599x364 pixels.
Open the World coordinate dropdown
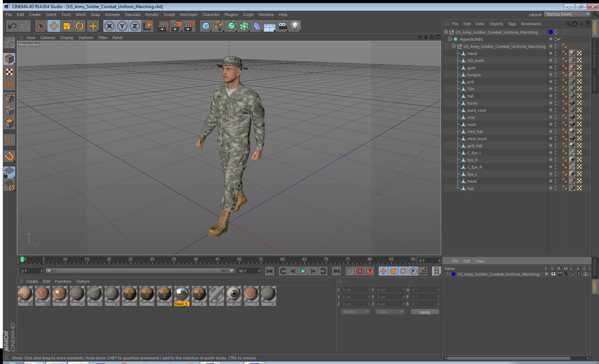point(356,312)
